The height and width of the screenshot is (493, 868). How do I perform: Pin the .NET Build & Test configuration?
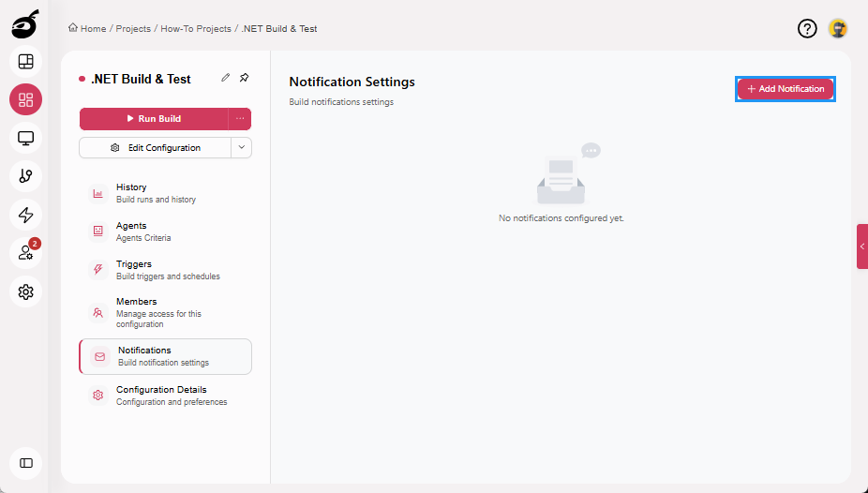pos(244,78)
